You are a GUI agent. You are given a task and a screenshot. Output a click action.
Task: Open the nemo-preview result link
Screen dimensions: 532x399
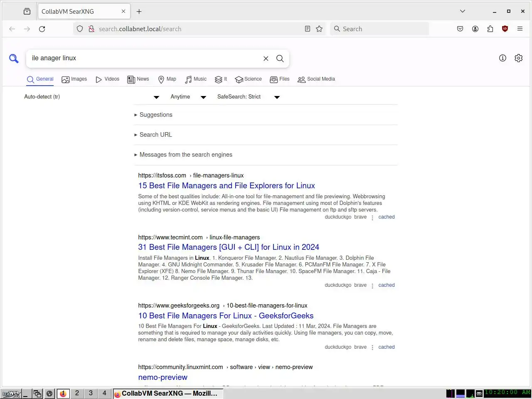(163, 377)
